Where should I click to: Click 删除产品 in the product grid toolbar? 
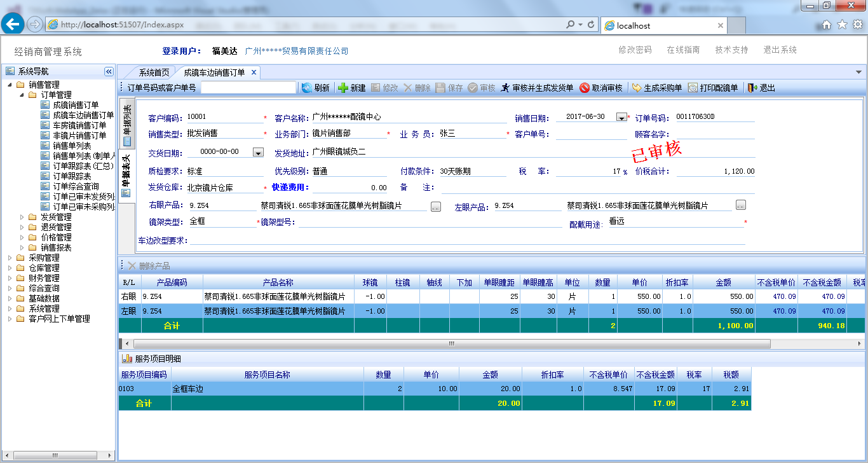pos(149,266)
